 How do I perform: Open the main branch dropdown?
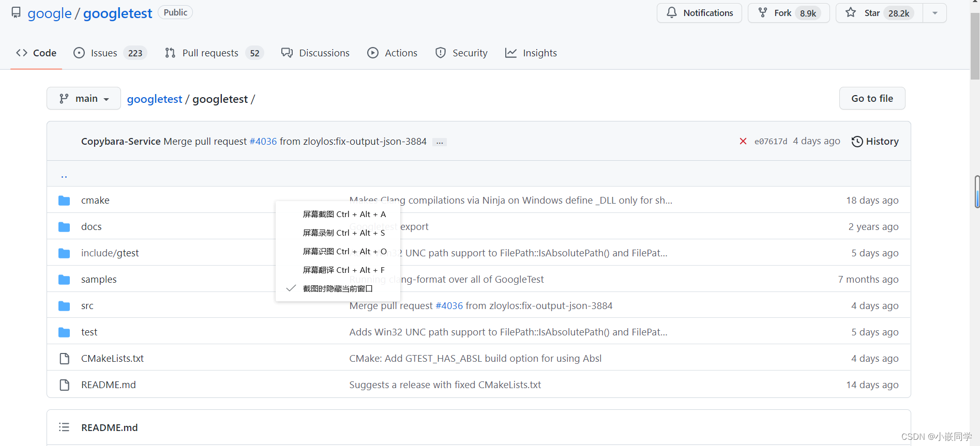pyautogui.click(x=84, y=98)
